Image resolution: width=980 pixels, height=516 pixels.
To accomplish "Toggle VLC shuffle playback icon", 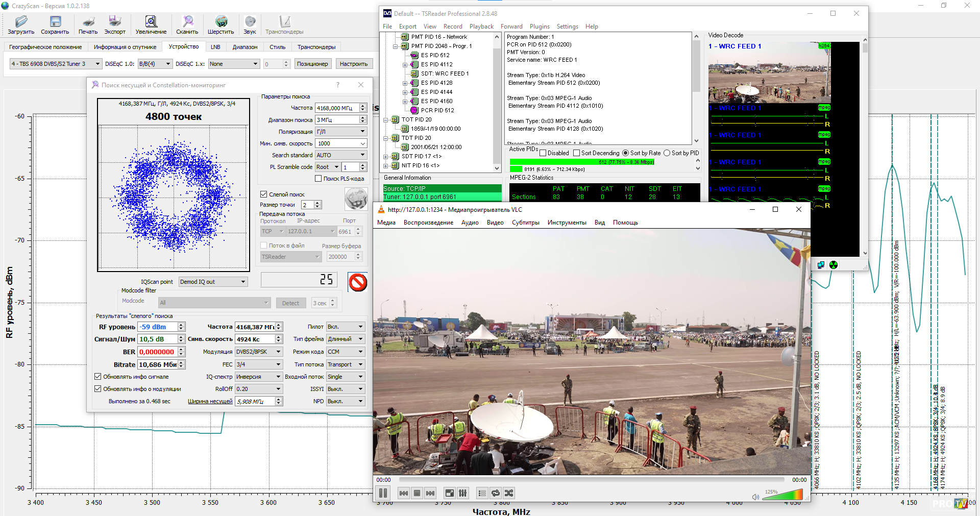I will pyautogui.click(x=509, y=493).
